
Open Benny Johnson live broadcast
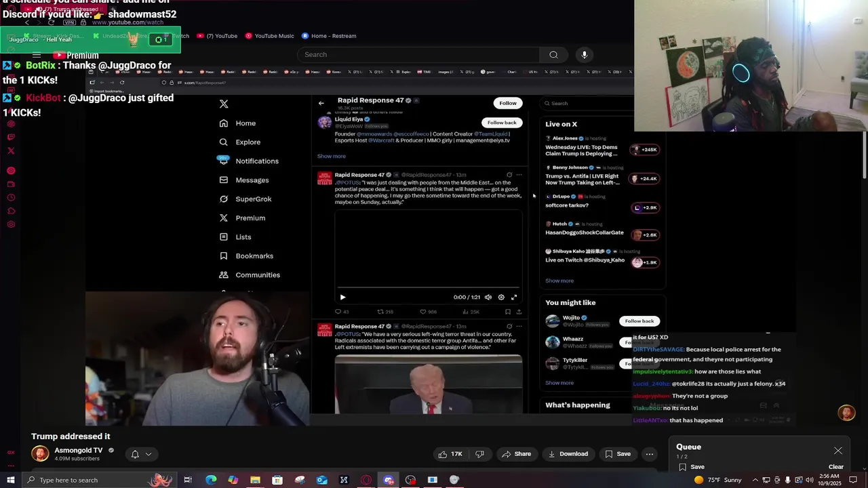pos(602,176)
